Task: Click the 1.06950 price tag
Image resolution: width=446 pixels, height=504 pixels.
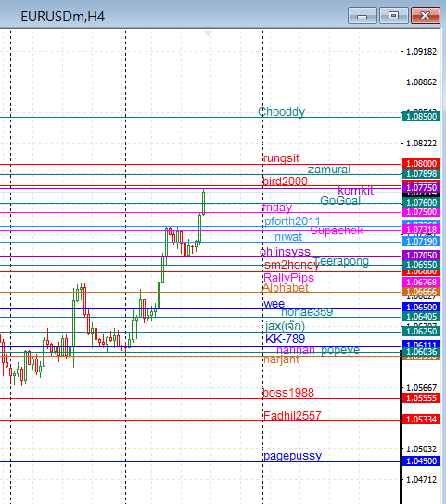Action: (x=421, y=265)
